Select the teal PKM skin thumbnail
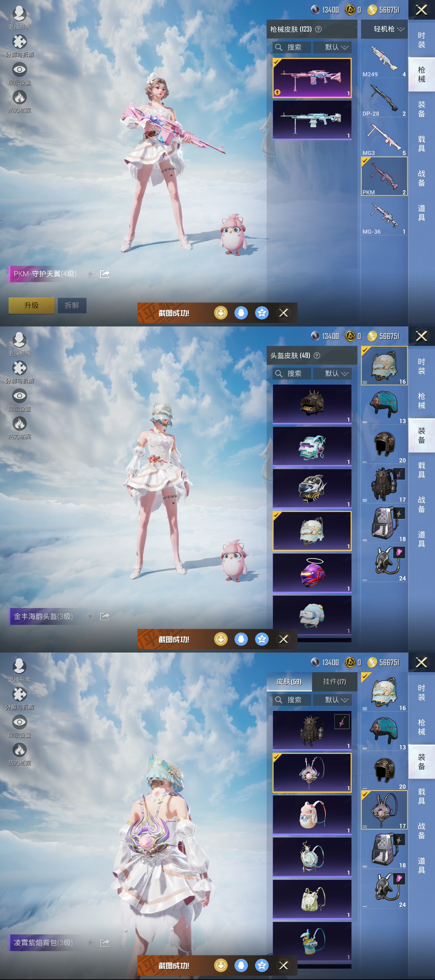 pyautogui.click(x=312, y=120)
